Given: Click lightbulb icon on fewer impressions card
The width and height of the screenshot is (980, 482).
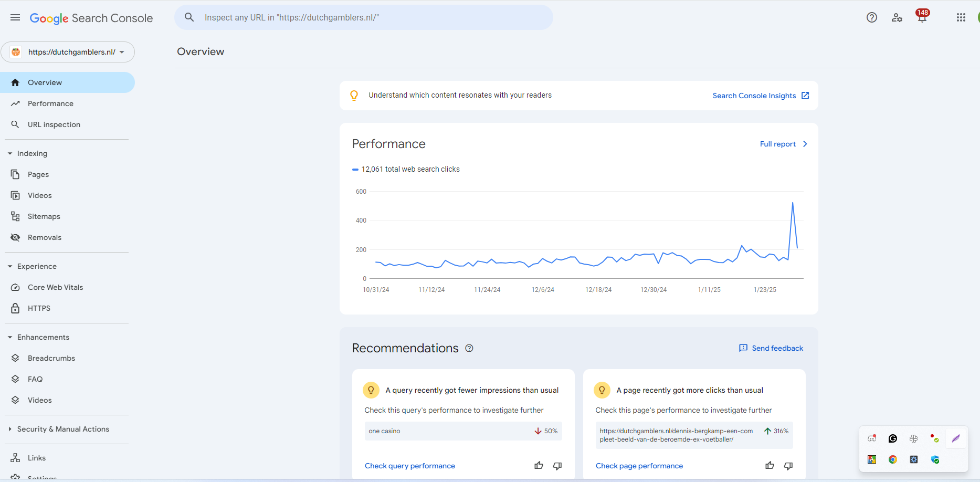Looking at the screenshot, I should pyautogui.click(x=371, y=390).
